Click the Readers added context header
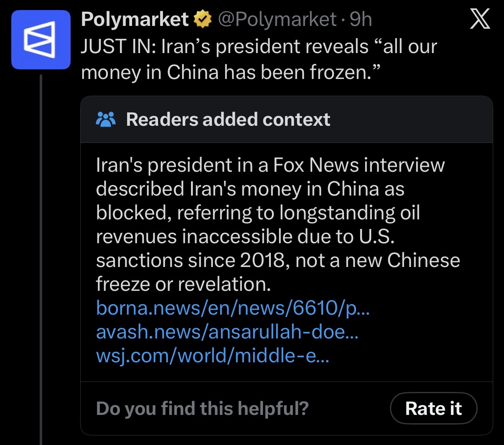Image resolution: width=504 pixels, height=445 pixels. tap(228, 120)
